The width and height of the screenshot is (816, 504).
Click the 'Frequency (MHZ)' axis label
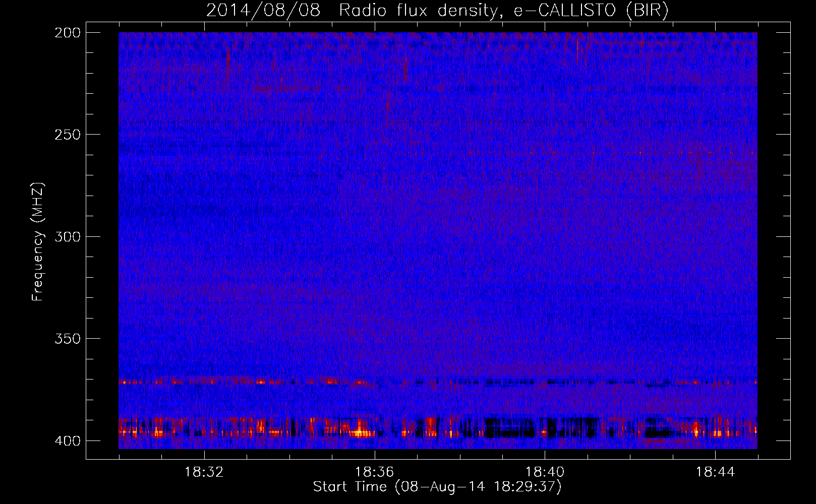coord(38,242)
